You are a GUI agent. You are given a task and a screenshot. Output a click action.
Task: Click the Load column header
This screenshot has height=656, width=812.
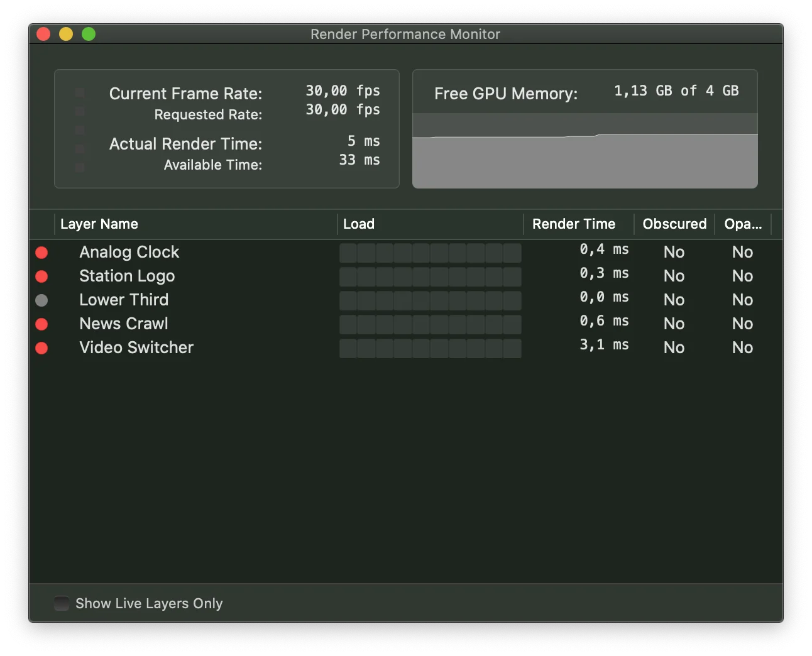tap(359, 224)
